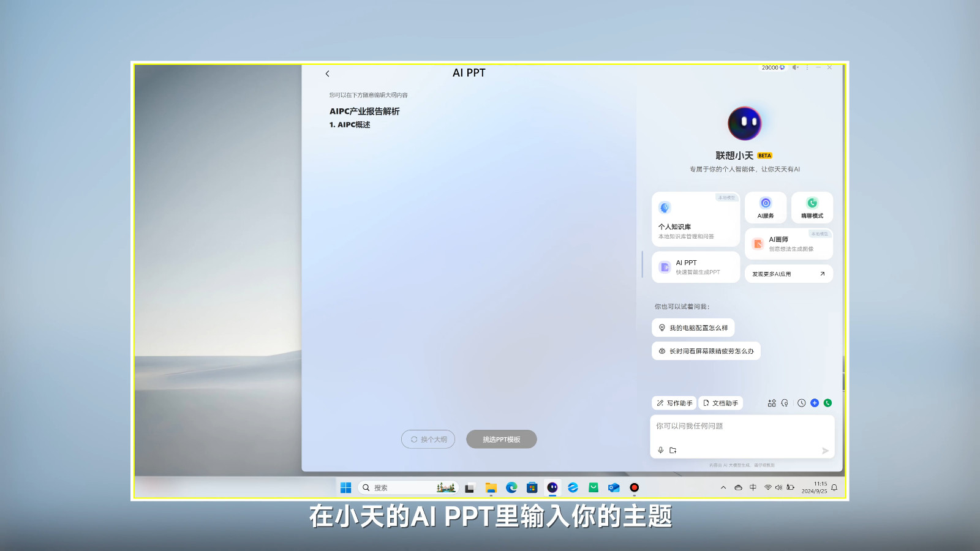Open Microsoft Edge from the taskbar
The width and height of the screenshot is (980, 551).
click(511, 487)
